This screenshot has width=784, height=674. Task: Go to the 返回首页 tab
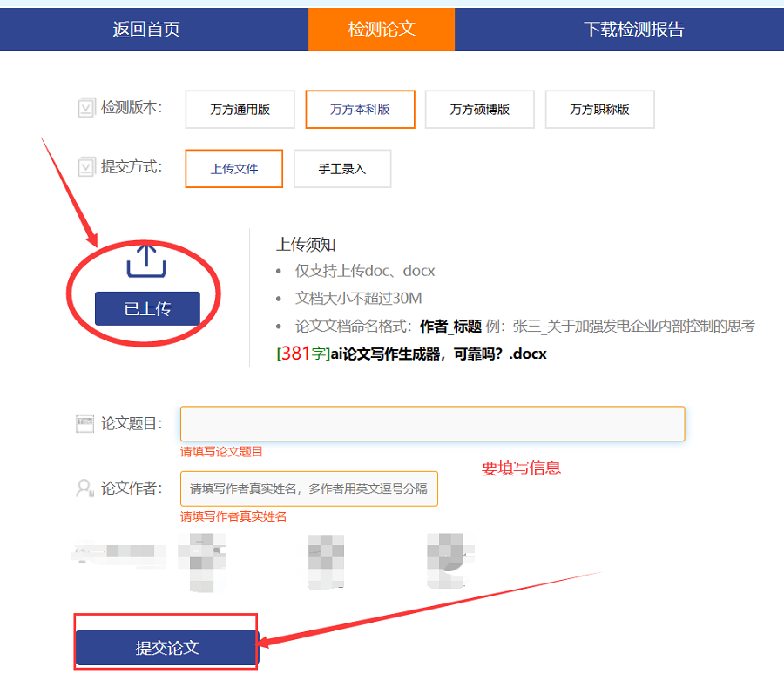146,29
